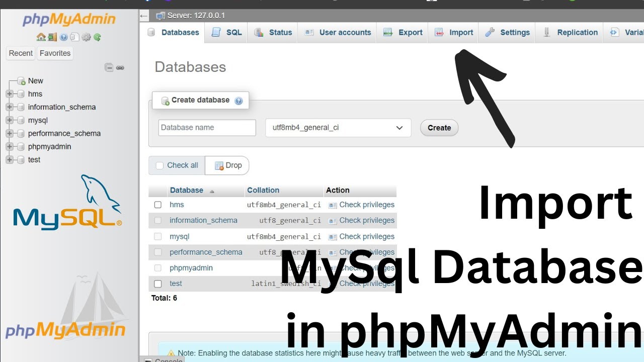This screenshot has width=644, height=362.
Task: Open MySQL documentation pages icon
Action: point(74,37)
